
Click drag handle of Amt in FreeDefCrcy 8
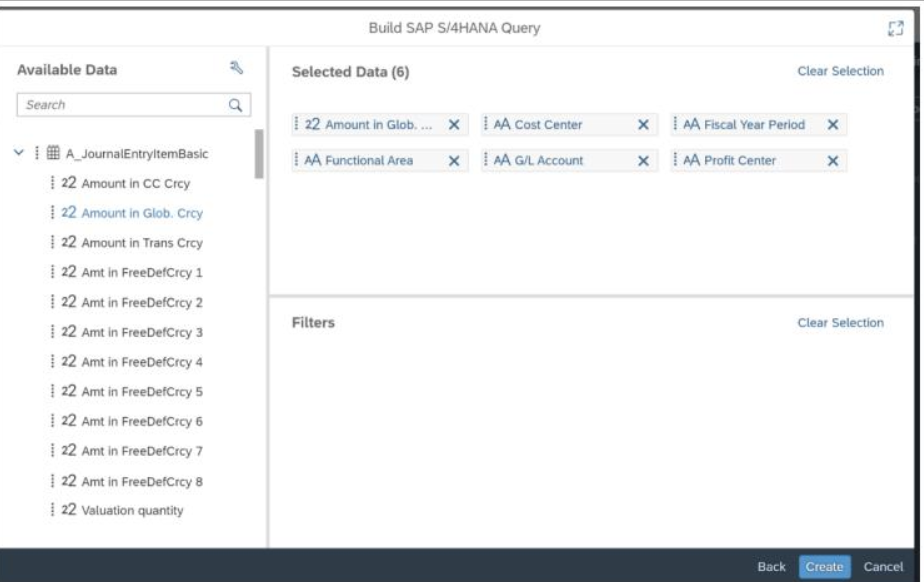coord(52,481)
